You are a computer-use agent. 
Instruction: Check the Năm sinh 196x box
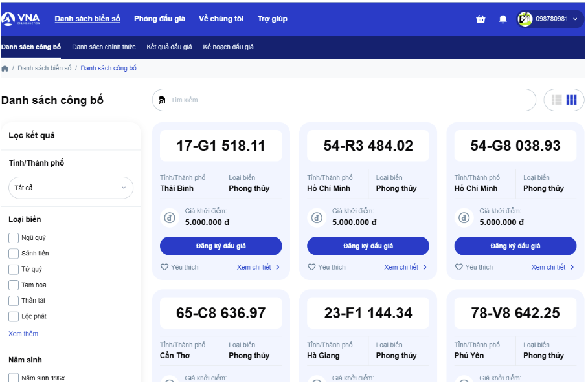[14, 378]
